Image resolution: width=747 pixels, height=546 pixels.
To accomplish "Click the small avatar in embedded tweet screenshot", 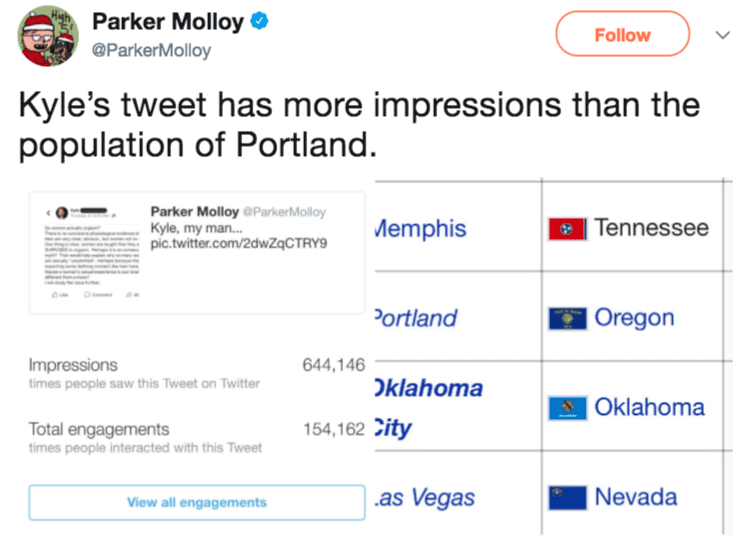I will (62, 212).
